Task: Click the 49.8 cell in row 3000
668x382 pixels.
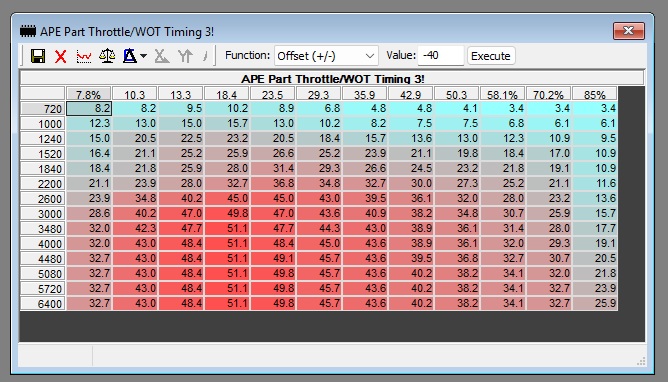Action: point(227,213)
